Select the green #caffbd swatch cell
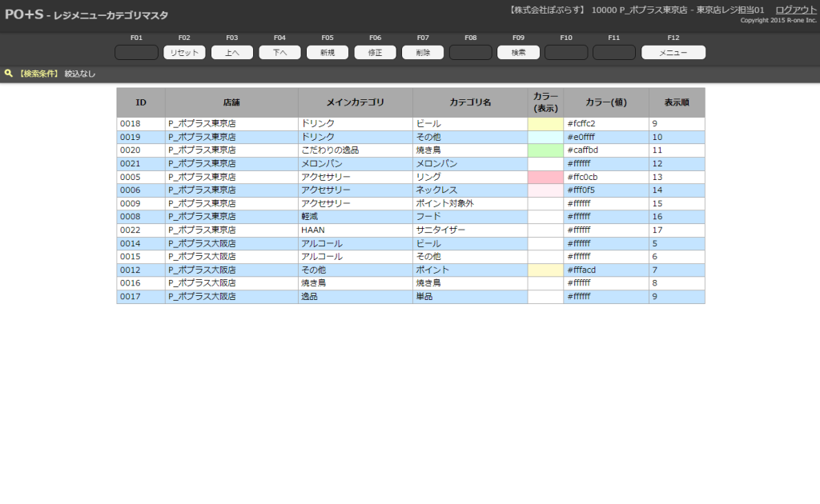The image size is (820, 504). click(545, 150)
